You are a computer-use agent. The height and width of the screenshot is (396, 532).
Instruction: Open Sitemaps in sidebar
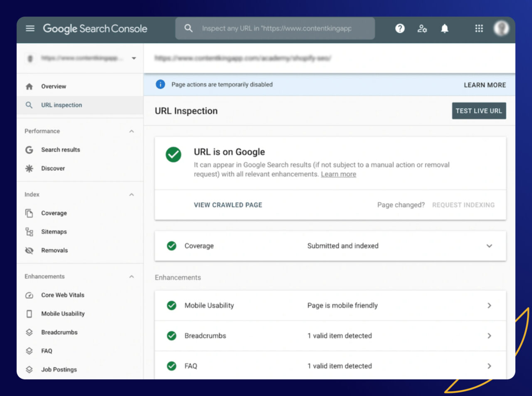tap(54, 232)
